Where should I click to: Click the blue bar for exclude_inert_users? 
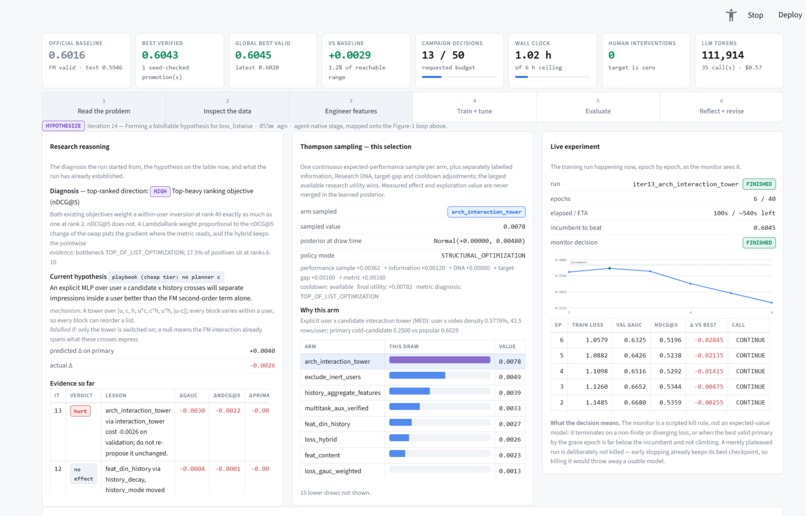click(x=417, y=376)
